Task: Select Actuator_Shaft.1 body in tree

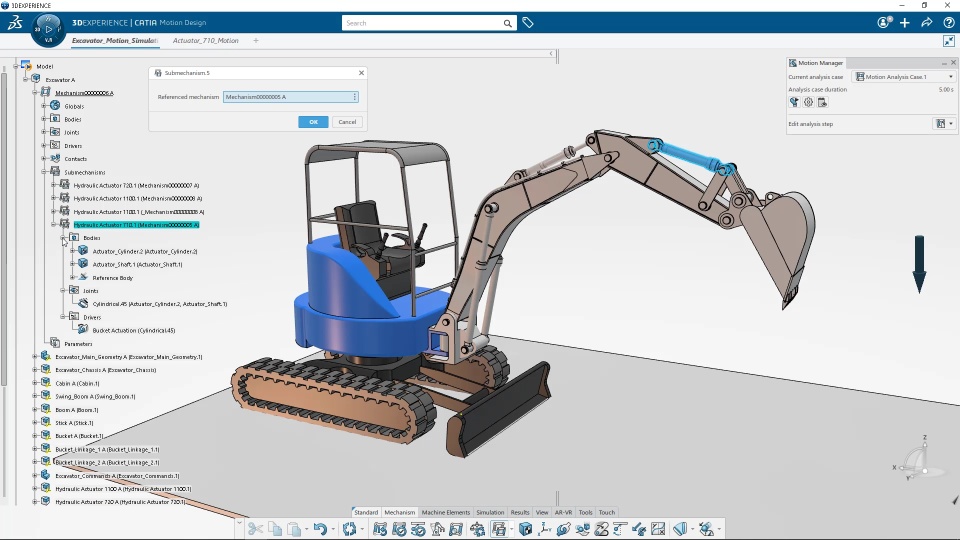Action: pyautogui.click(x=137, y=264)
